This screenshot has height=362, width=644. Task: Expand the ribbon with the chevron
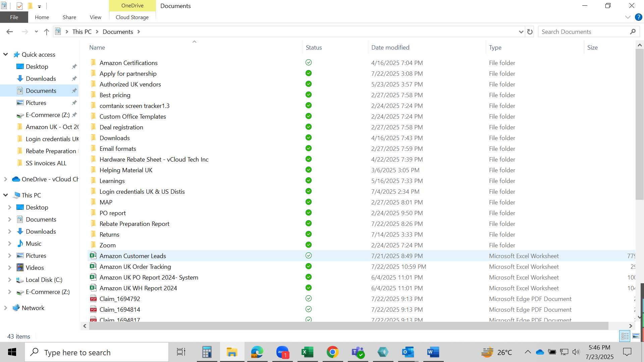point(628,17)
